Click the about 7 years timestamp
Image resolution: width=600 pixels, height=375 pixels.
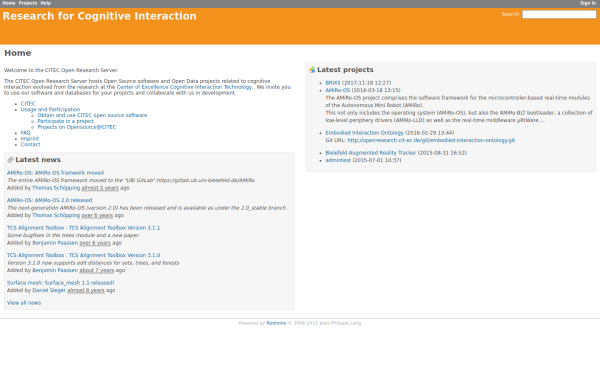(96, 270)
